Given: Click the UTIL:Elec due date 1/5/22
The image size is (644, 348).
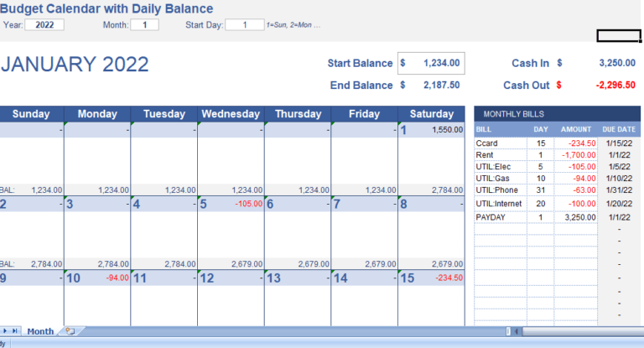Looking at the screenshot, I should (619, 166).
